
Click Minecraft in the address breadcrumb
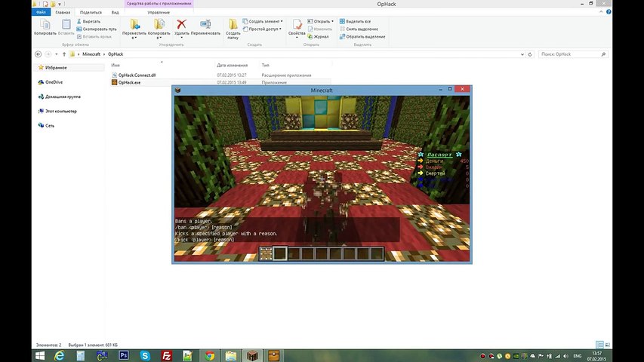tap(91, 54)
